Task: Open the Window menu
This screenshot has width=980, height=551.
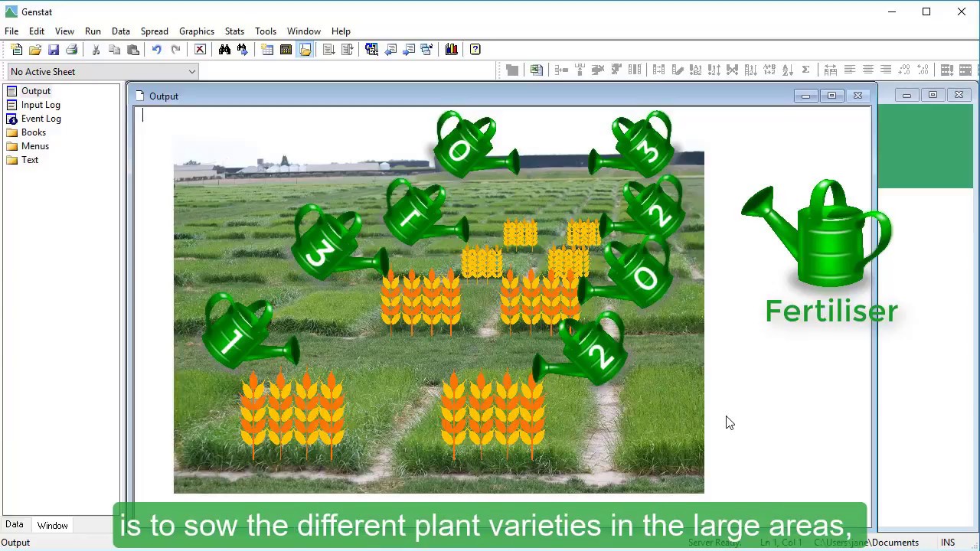Action: click(x=304, y=31)
